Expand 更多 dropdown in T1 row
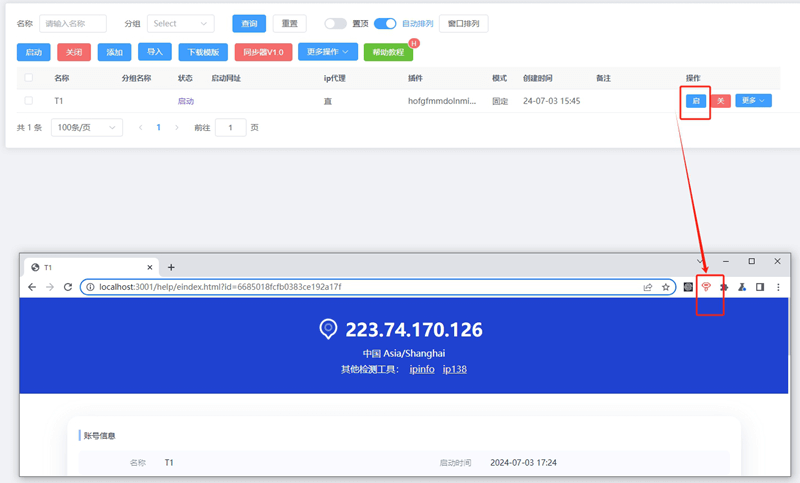The height and width of the screenshot is (483, 800). click(x=754, y=100)
